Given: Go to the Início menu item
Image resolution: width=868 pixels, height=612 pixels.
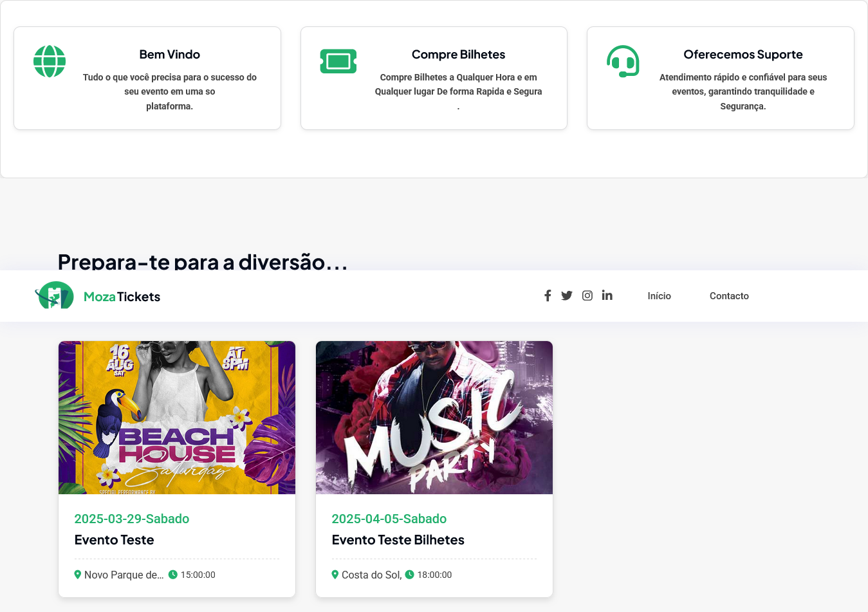Looking at the screenshot, I should click(659, 296).
